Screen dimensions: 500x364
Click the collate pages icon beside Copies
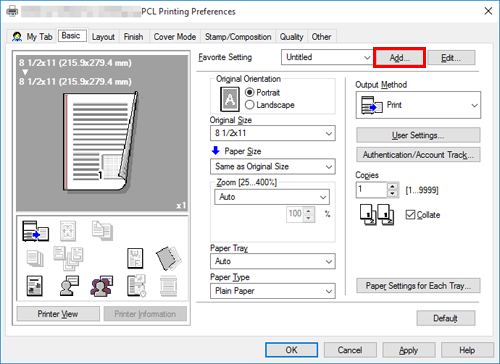[x=377, y=215]
